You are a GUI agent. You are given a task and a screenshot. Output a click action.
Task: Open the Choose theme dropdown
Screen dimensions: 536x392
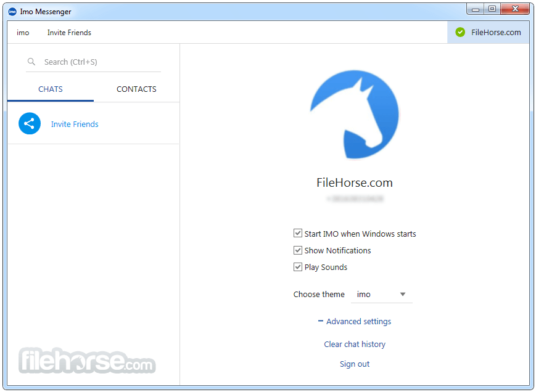(x=381, y=295)
